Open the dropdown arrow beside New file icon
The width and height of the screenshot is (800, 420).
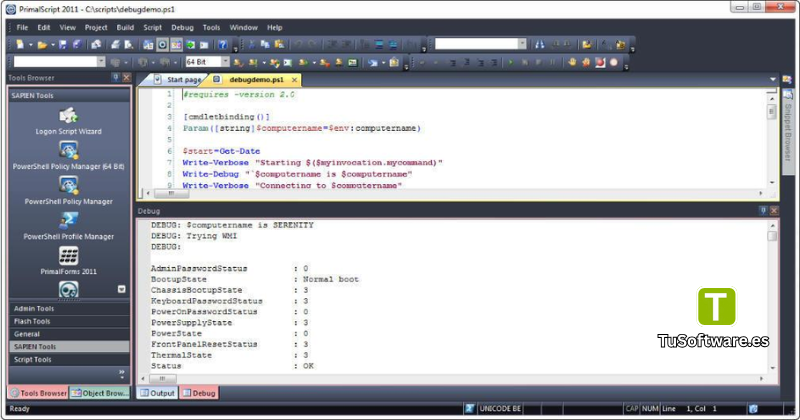31,45
